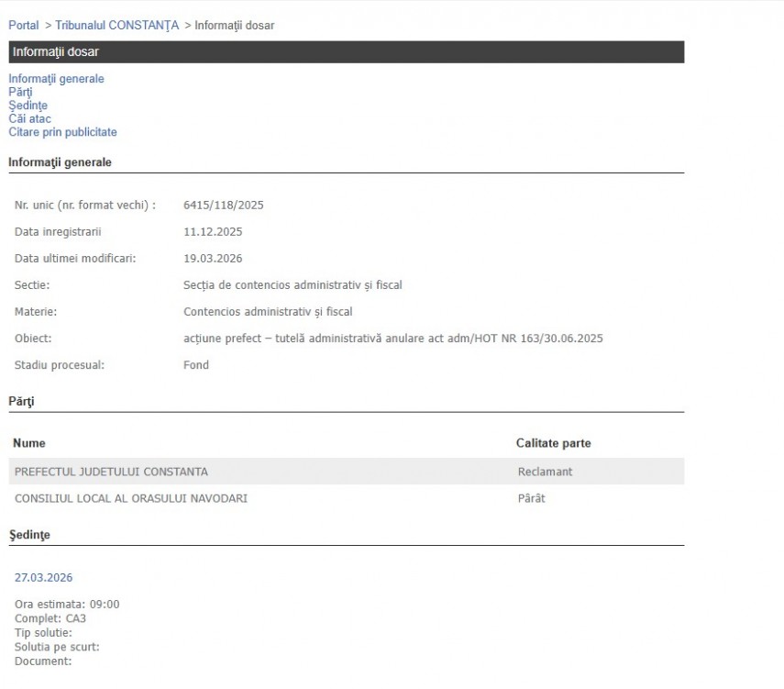Click the Pârât party role cell
Image resolution: width=784 pixels, height=689 pixels.
point(531,498)
